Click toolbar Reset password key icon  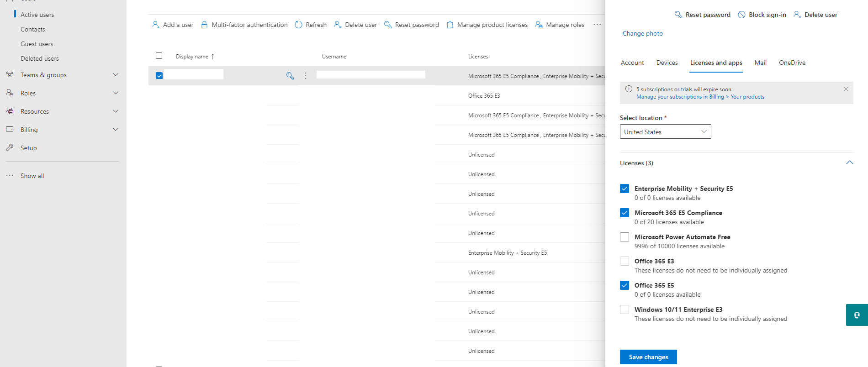pos(388,25)
